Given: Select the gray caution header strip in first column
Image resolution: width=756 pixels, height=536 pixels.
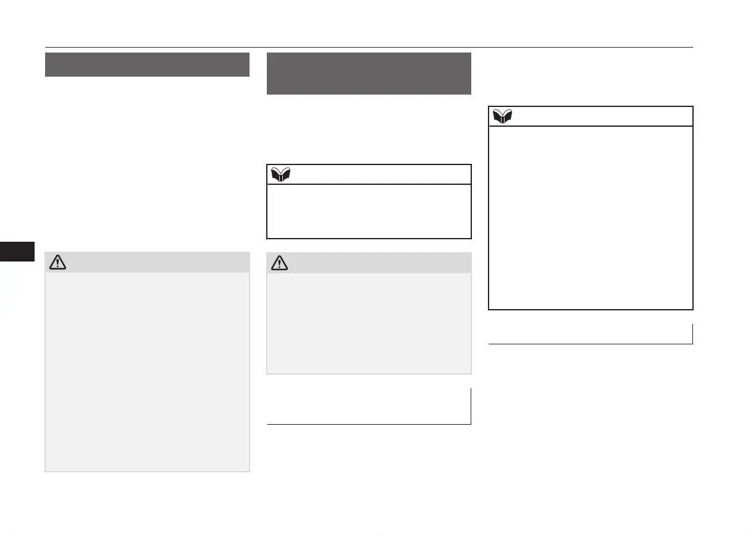Looking at the screenshot, I should (x=147, y=262).
